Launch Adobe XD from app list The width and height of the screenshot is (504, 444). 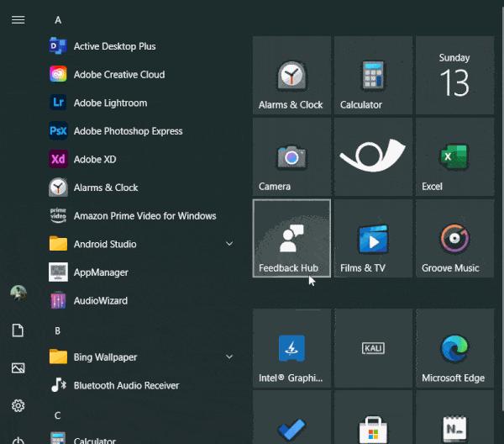point(141,159)
